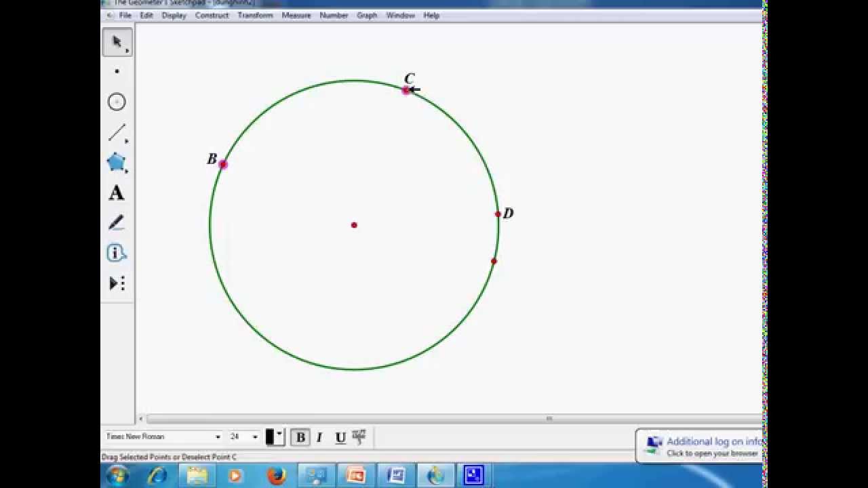Open the Windows Start menu

tap(117, 475)
